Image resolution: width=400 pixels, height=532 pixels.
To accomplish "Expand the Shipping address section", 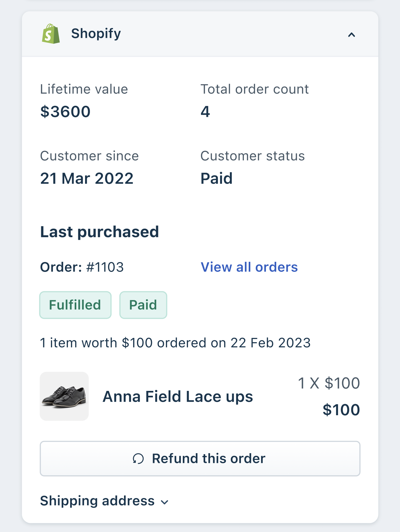I will pyautogui.click(x=104, y=501).
